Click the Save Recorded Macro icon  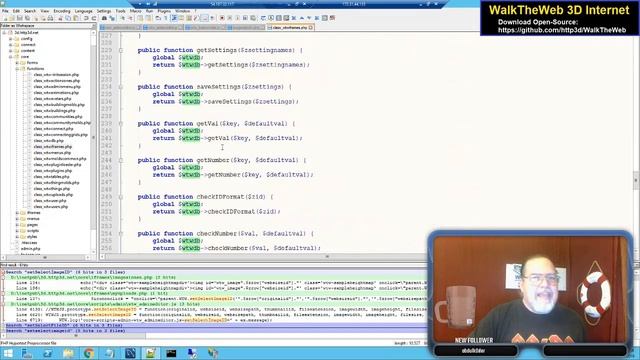tap(253, 18)
